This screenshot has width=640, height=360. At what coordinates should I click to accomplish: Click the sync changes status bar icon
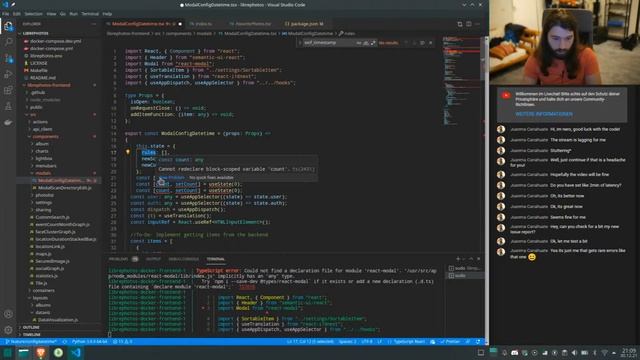click(64, 342)
